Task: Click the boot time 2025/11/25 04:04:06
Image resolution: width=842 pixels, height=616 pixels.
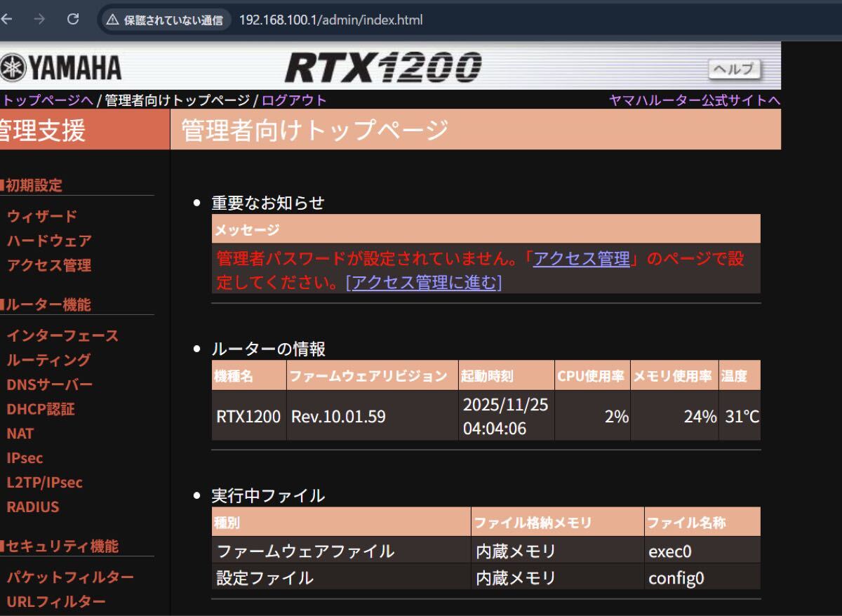Action: coord(505,416)
